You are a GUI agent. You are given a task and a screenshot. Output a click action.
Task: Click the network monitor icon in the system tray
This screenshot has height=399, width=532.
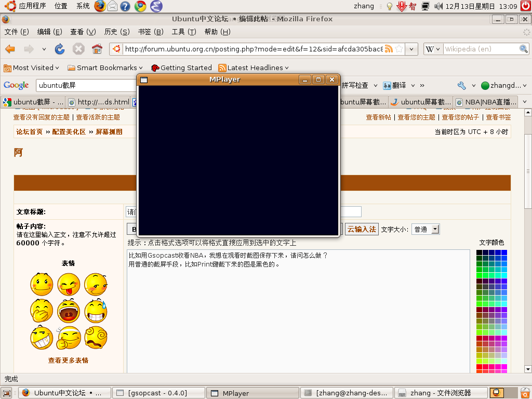[425, 6]
